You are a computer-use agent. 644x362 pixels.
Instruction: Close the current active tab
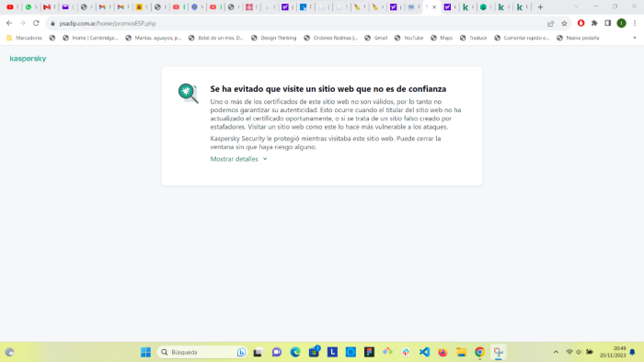[434, 7]
